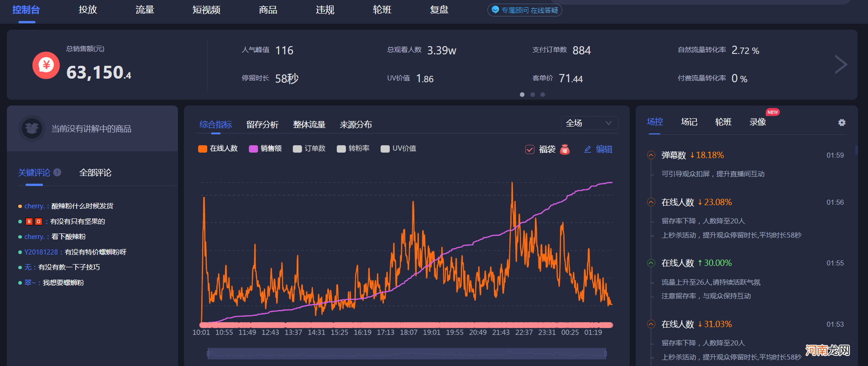The height and width of the screenshot is (366, 868).
Task: Switch to 留存分析 tab
Action: (x=262, y=124)
